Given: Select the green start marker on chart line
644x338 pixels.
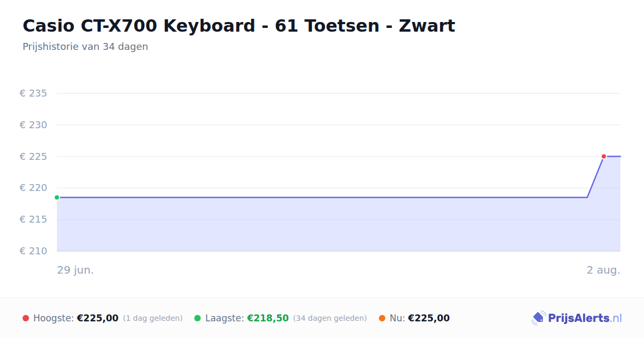Looking at the screenshot, I should click(x=57, y=197).
